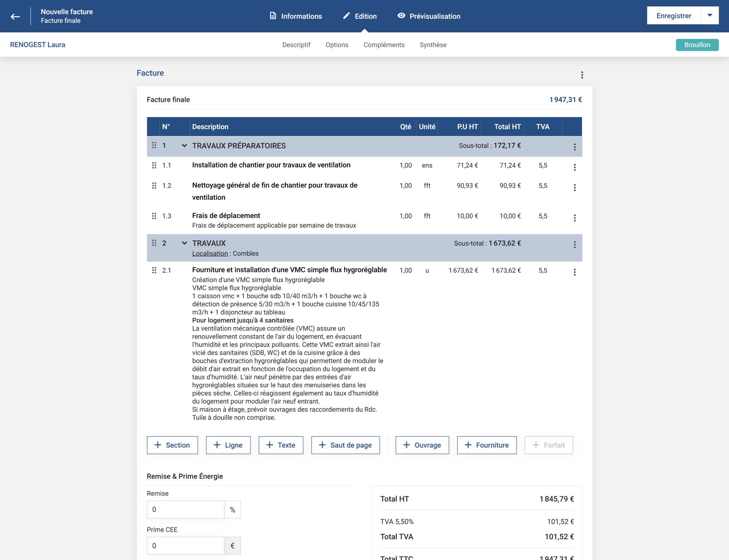Open options menu for Travaux Préparatoires section

(574, 147)
